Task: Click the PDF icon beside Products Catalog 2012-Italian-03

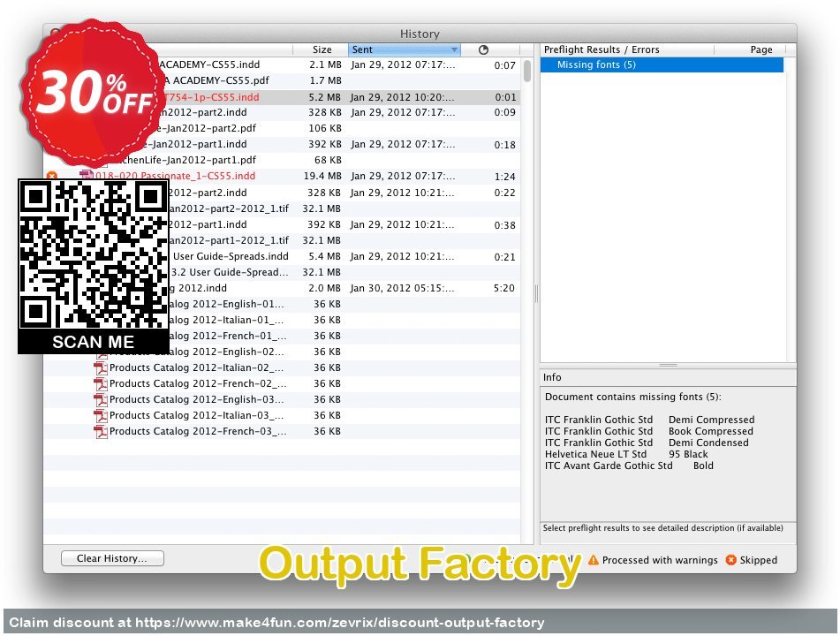Action: (100, 416)
